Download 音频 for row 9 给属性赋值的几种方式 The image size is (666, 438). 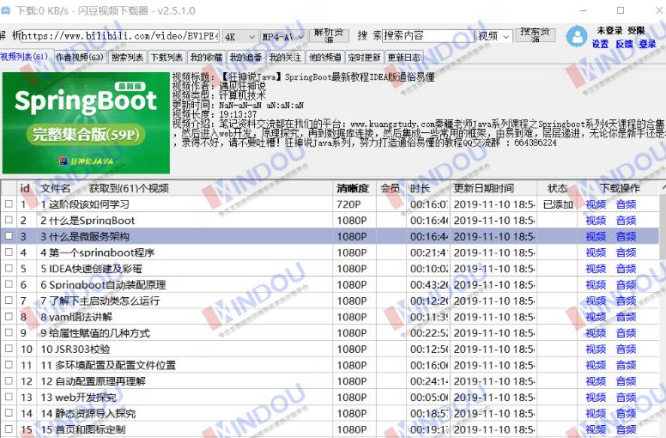pos(626,333)
